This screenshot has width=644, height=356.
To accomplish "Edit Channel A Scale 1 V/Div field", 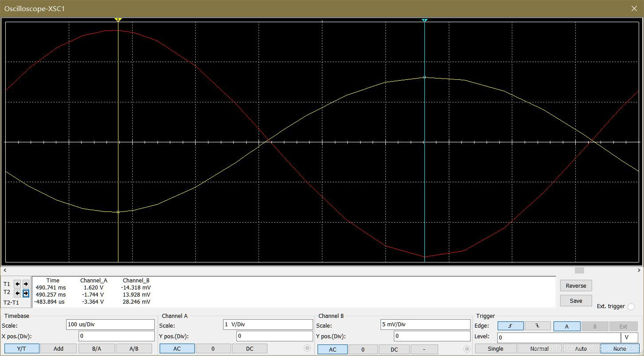I will (268, 324).
